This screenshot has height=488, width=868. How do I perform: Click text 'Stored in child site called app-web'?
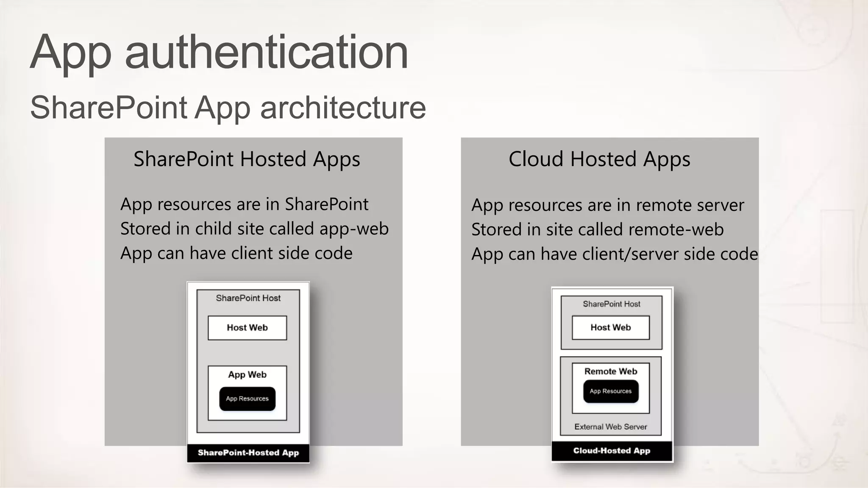pyautogui.click(x=254, y=229)
